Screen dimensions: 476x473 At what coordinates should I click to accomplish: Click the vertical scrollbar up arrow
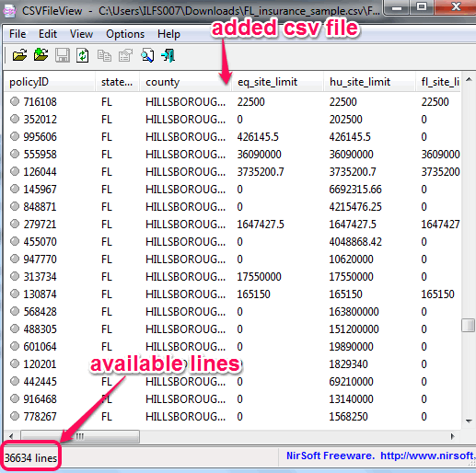click(x=469, y=79)
